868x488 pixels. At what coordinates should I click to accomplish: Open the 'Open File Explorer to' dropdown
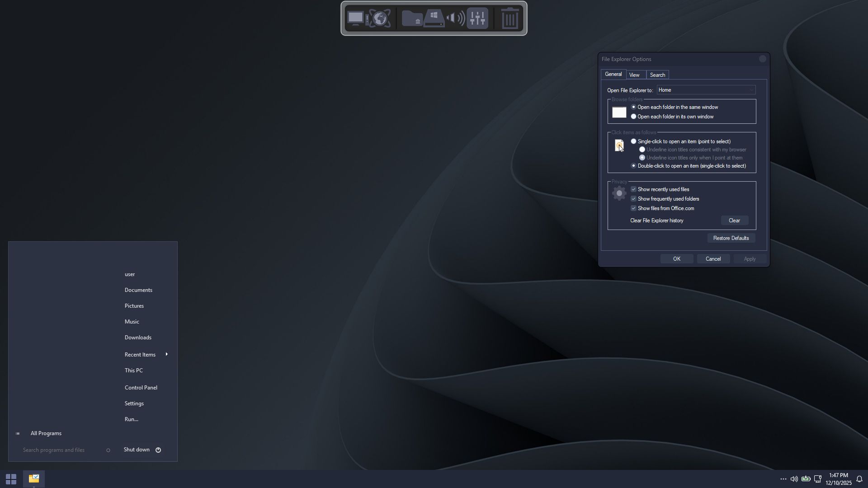pos(706,90)
